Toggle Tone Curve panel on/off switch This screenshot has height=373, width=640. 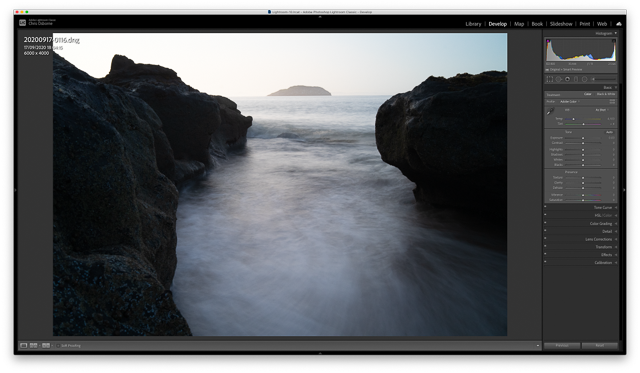[x=545, y=207]
